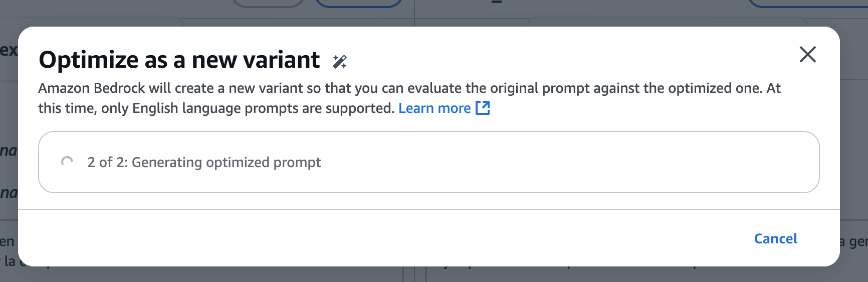Viewport: 868px width, 282px height.
Task: Click the Optimize as a new variant heading
Action: [x=179, y=60]
